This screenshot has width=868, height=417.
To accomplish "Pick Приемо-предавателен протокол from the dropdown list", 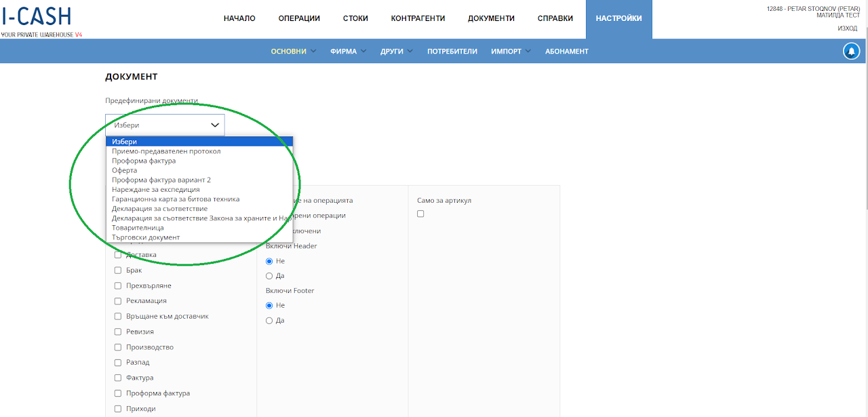I will 199,151.
